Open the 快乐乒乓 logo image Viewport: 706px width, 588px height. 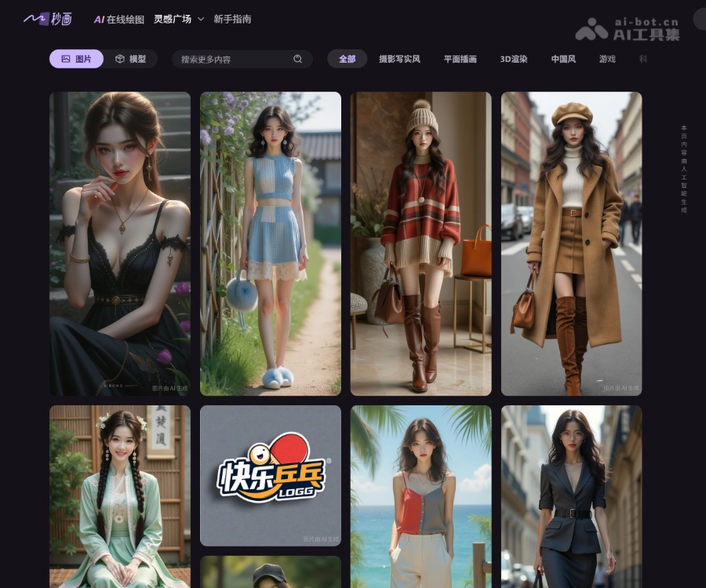coord(271,476)
